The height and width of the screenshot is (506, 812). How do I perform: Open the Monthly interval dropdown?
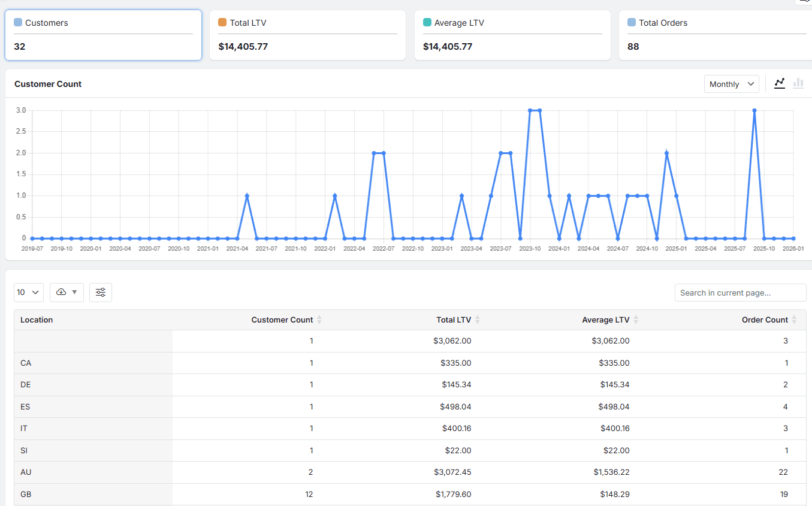click(731, 83)
